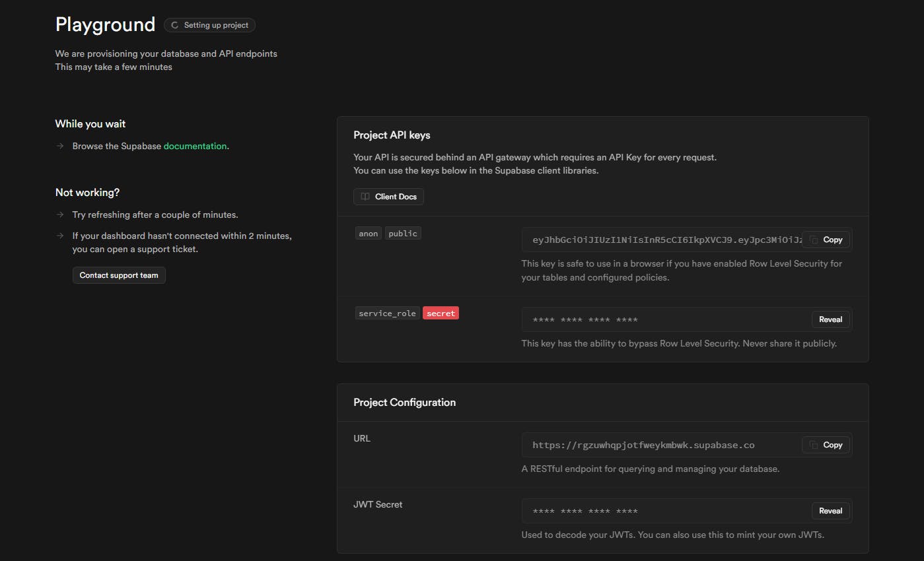Click the anon tag label
This screenshot has width=924, height=561.
pos(369,234)
